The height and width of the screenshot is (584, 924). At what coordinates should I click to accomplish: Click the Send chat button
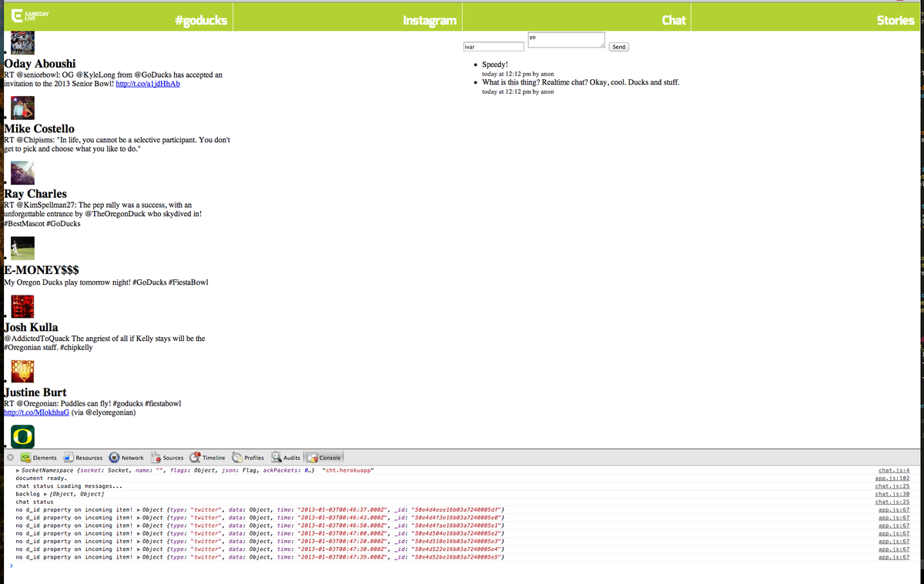[619, 47]
